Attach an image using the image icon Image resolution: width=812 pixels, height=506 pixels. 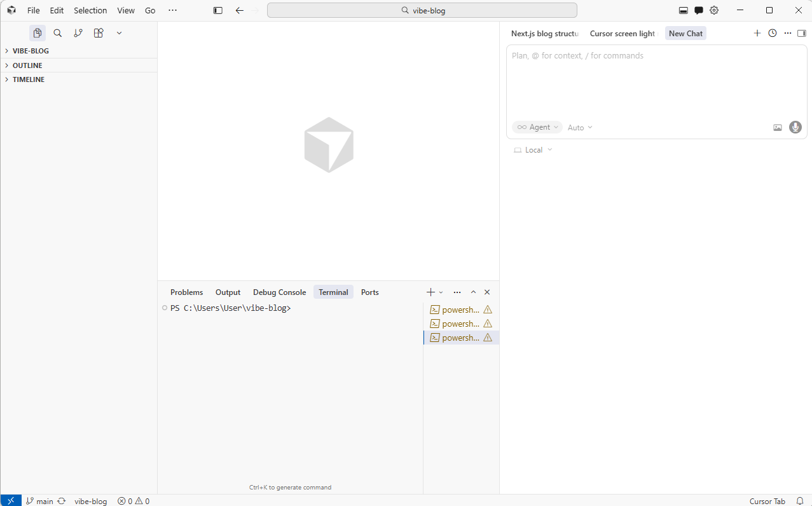[x=777, y=127]
